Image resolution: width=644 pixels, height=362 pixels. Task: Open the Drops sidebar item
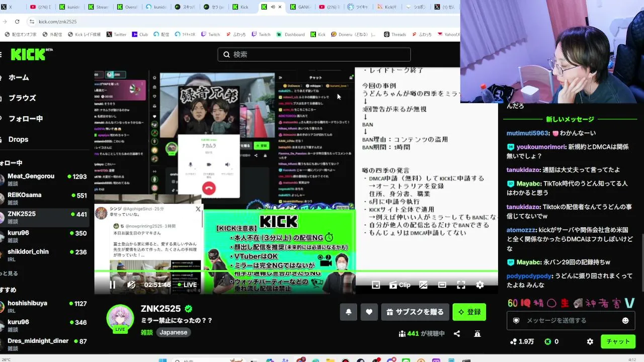18,139
